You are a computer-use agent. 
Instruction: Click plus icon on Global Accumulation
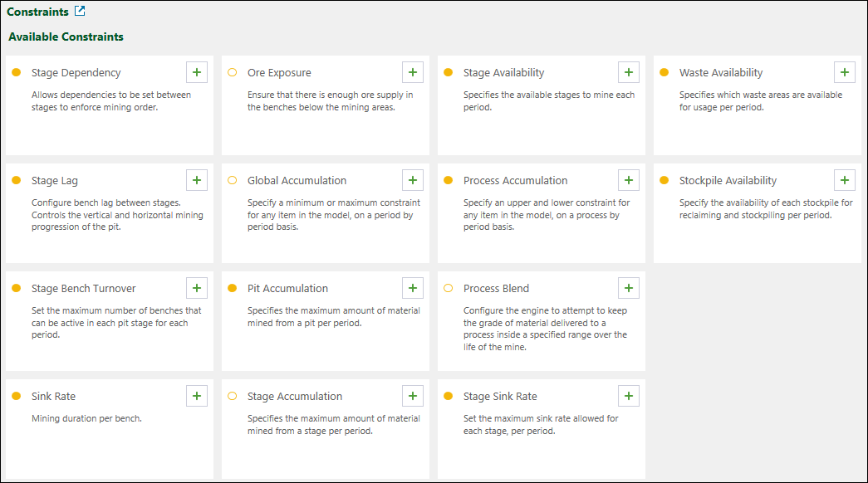tap(413, 180)
